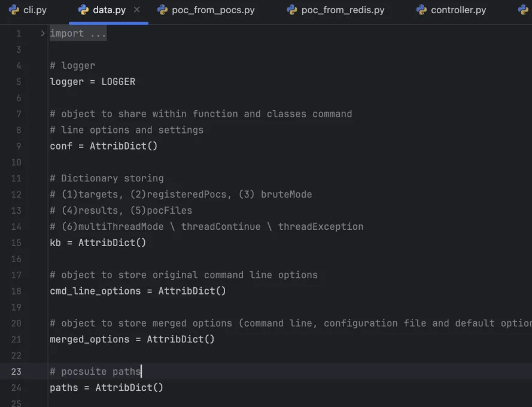The height and width of the screenshot is (407, 532).
Task: Click the Python icon beside controller.py
Action: (421, 10)
